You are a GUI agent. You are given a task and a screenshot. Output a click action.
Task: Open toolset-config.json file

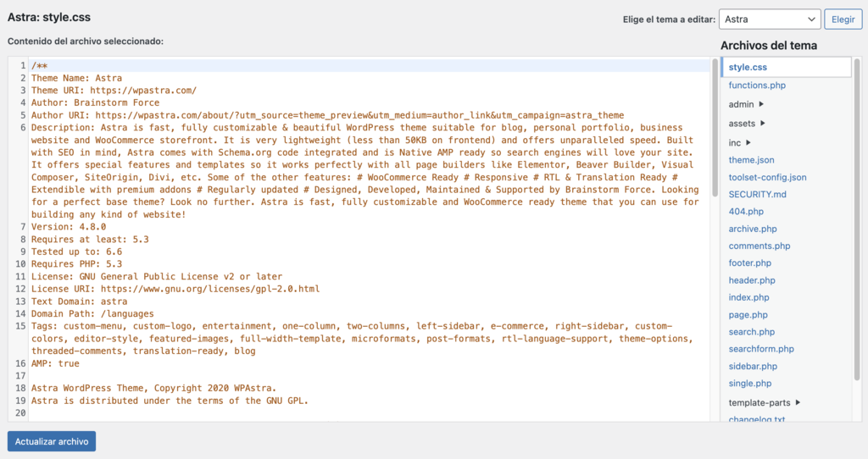[x=767, y=178]
